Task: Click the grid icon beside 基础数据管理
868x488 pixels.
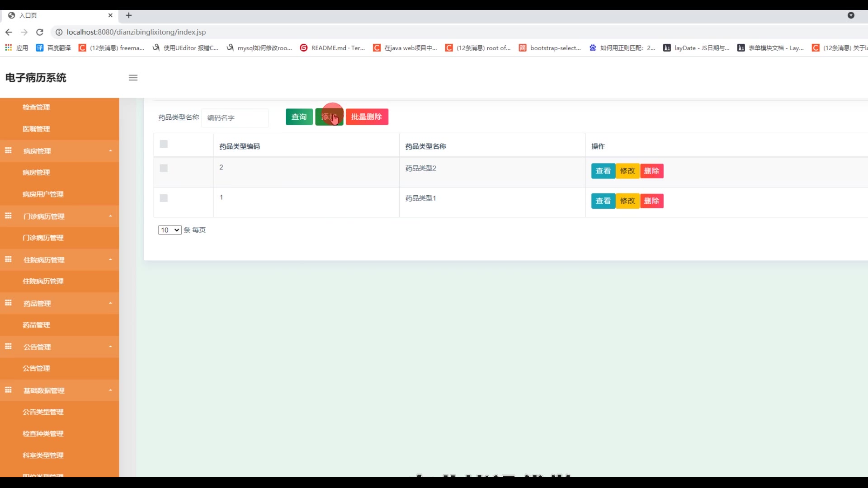Action: tap(8, 389)
